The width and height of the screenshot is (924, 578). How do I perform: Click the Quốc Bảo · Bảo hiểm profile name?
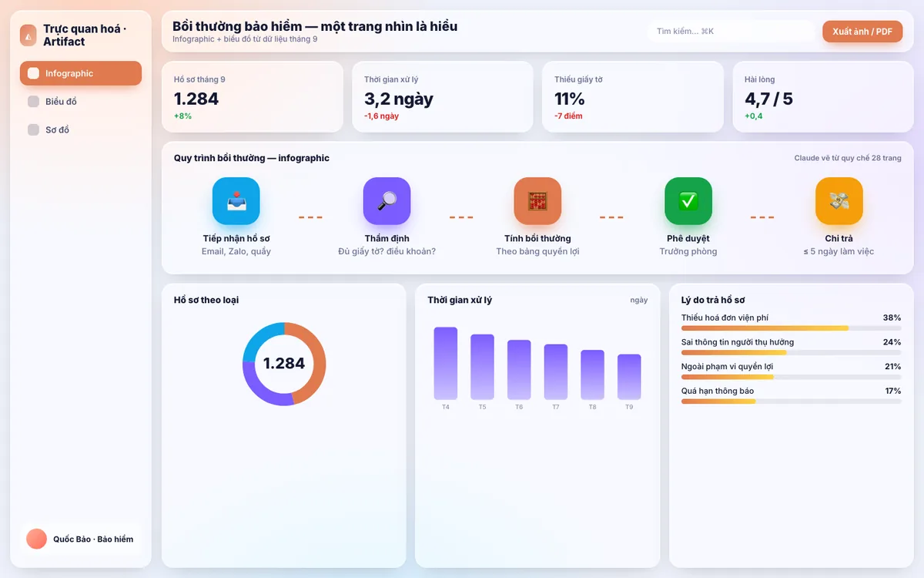pyautogui.click(x=93, y=539)
